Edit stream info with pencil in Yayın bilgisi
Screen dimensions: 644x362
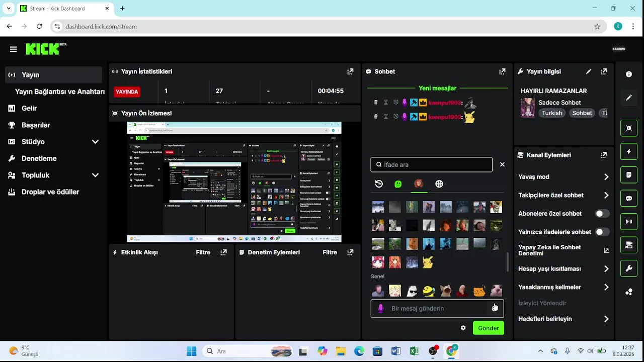click(x=589, y=71)
